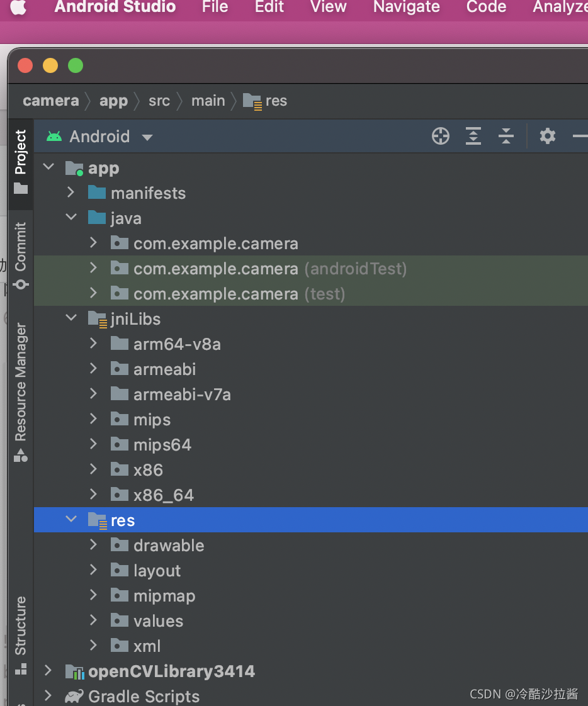This screenshot has width=588, height=706.
Task: Click the Expand All toolbar icon
Action: pos(473,136)
